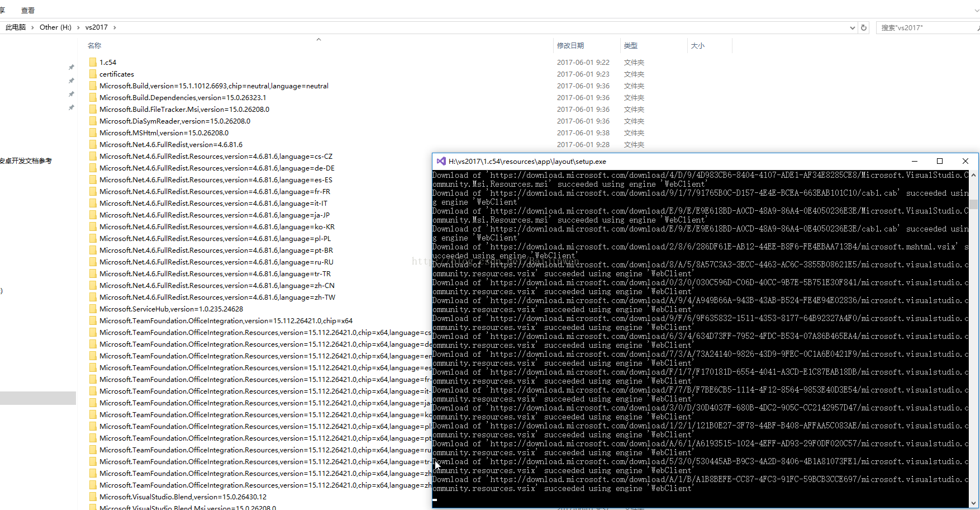Go to 此电脑 in the breadcrumb
980x510 pixels.
pyautogui.click(x=16, y=27)
